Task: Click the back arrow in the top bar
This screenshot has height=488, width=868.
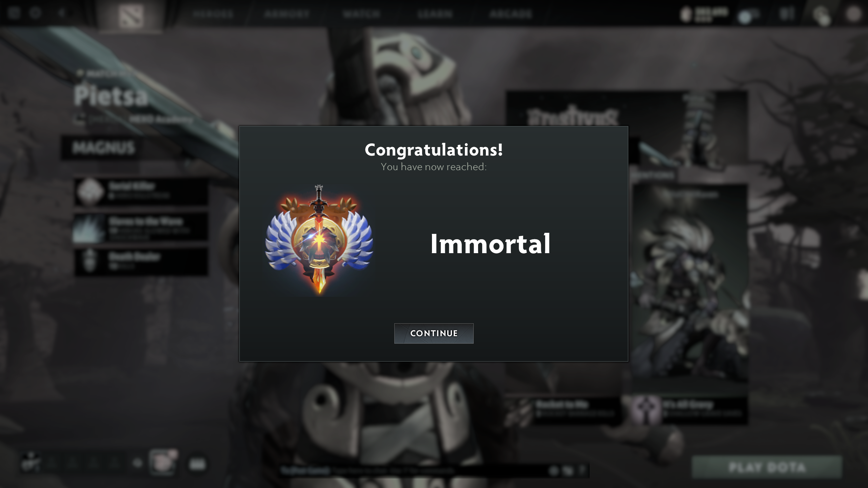Action: click(61, 13)
